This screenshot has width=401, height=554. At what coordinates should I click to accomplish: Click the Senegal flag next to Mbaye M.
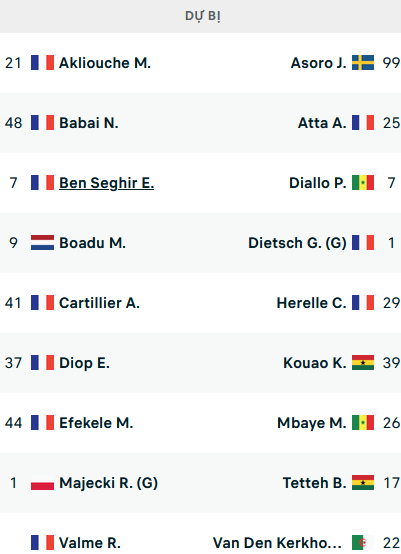[x=363, y=423]
